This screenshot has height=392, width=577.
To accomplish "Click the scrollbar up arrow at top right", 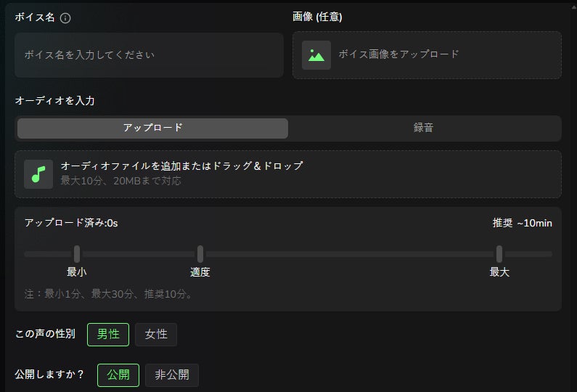I will 574,7.
